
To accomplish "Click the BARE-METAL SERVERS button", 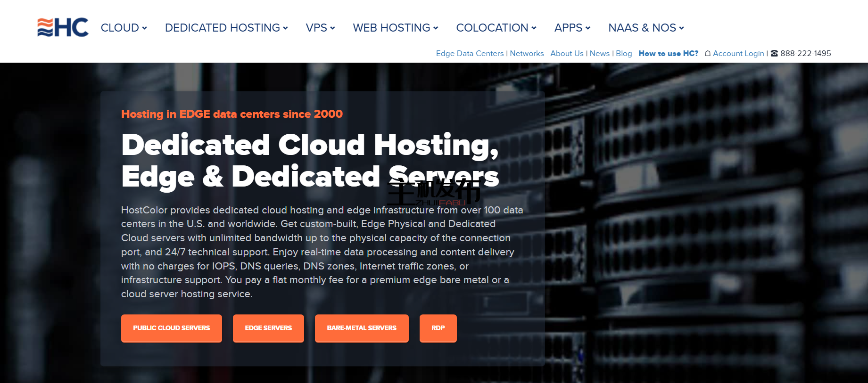I will (362, 328).
